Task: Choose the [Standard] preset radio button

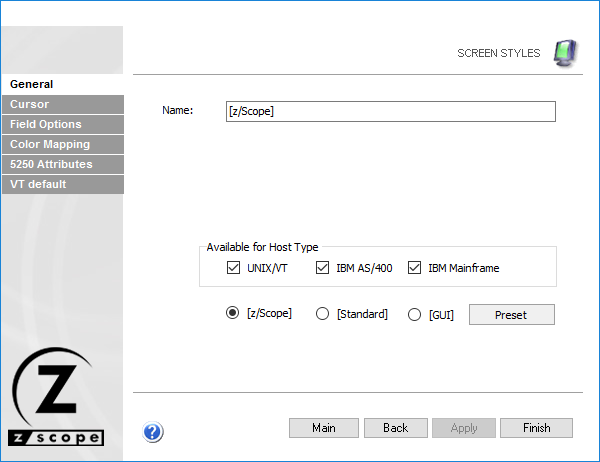Action: [322, 314]
